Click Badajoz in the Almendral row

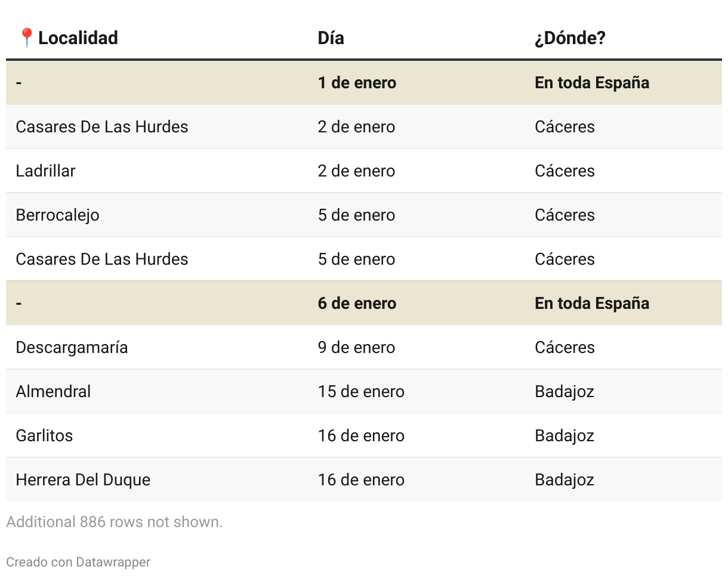point(564,392)
